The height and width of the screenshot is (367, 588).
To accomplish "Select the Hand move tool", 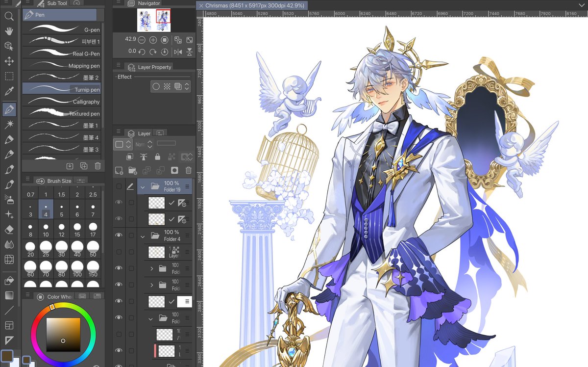I will tap(9, 31).
